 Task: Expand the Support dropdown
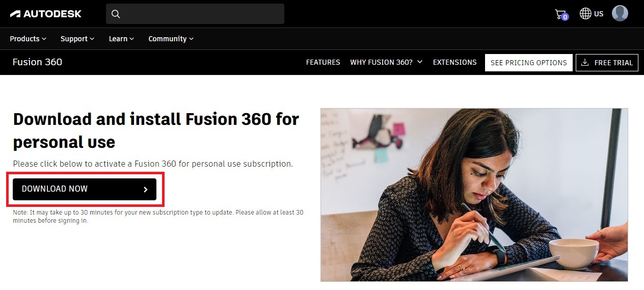[x=77, y=39]
